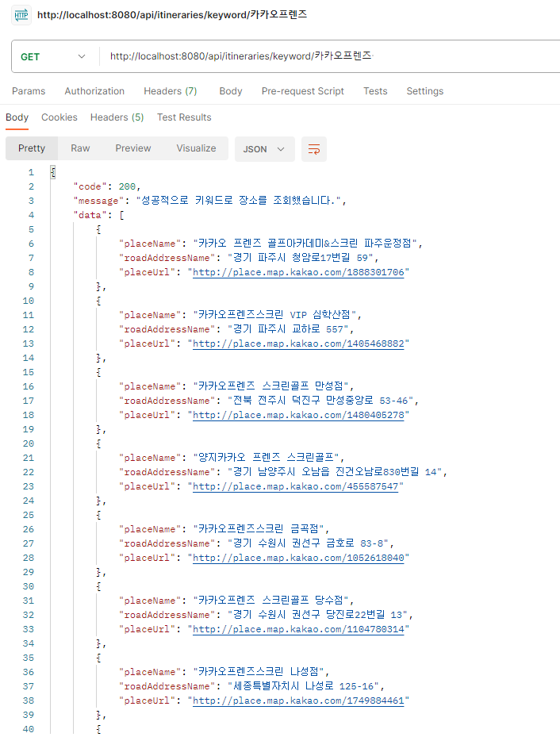
Task: Open link place.map.kakao.com/1749884461
Action: pos(298,701)
